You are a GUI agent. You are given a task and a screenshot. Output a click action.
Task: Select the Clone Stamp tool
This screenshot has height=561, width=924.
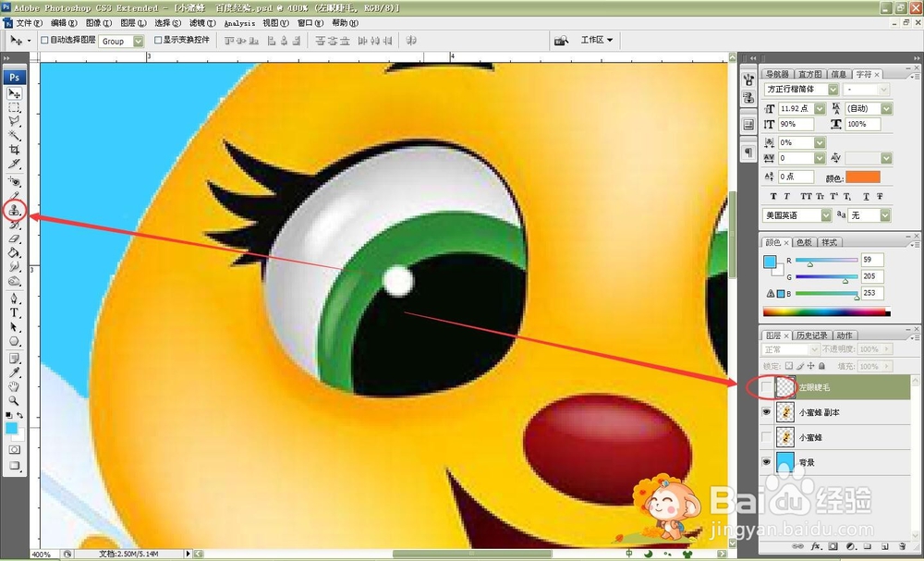(x=14, y=211)
